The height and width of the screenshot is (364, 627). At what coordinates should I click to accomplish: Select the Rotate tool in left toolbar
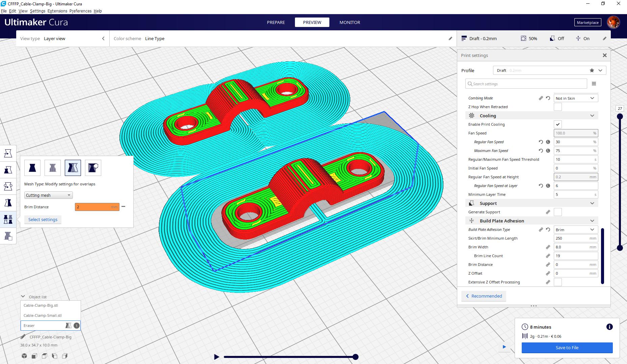(8, 186)
